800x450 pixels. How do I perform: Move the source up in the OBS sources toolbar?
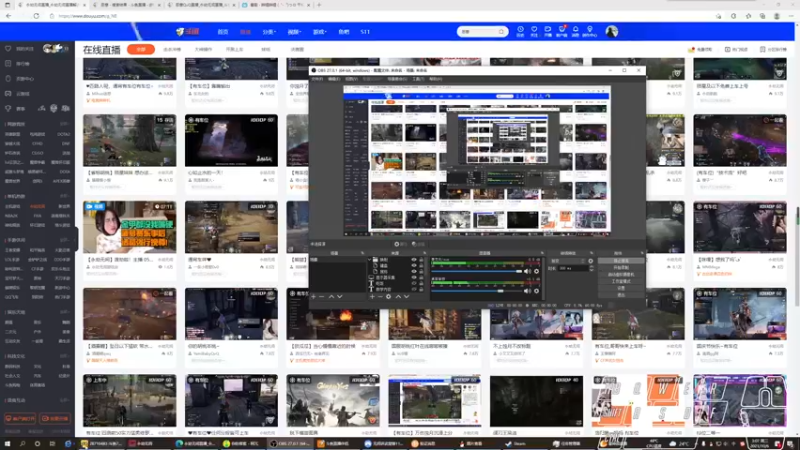pos(398,296)
